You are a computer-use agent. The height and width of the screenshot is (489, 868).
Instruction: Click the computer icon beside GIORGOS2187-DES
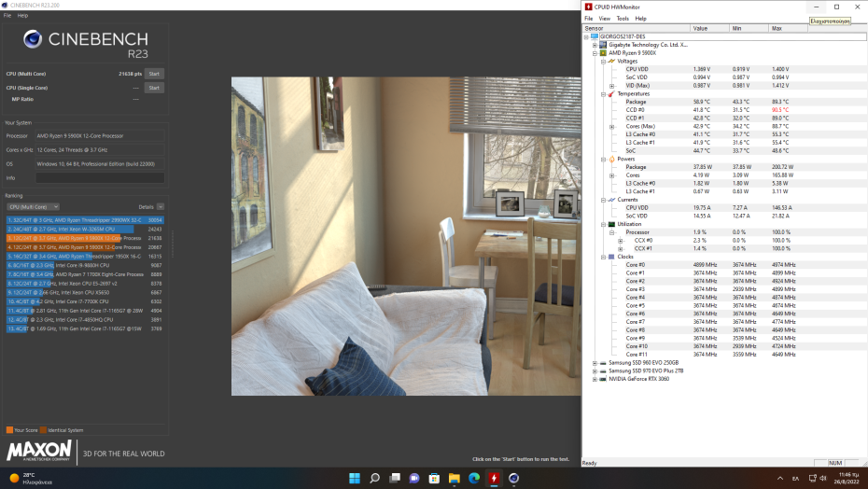tap(595, 36)
